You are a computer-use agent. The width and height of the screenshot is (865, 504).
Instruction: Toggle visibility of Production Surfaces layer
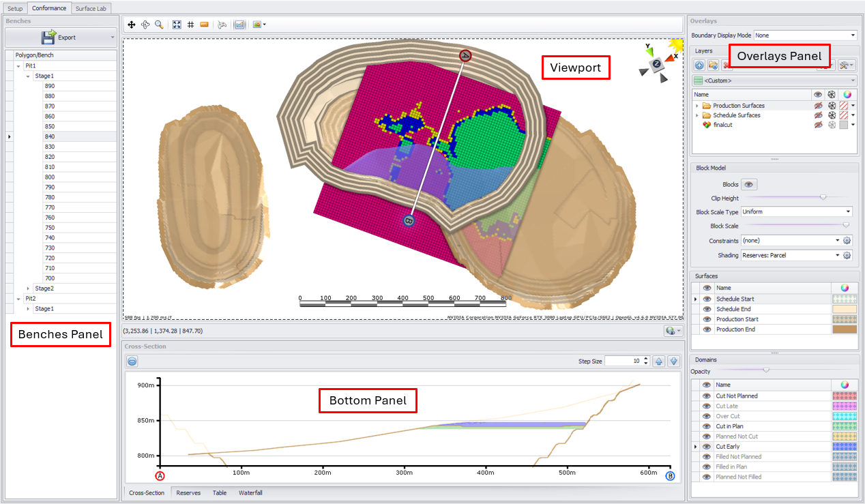click(x=817, y=106)
